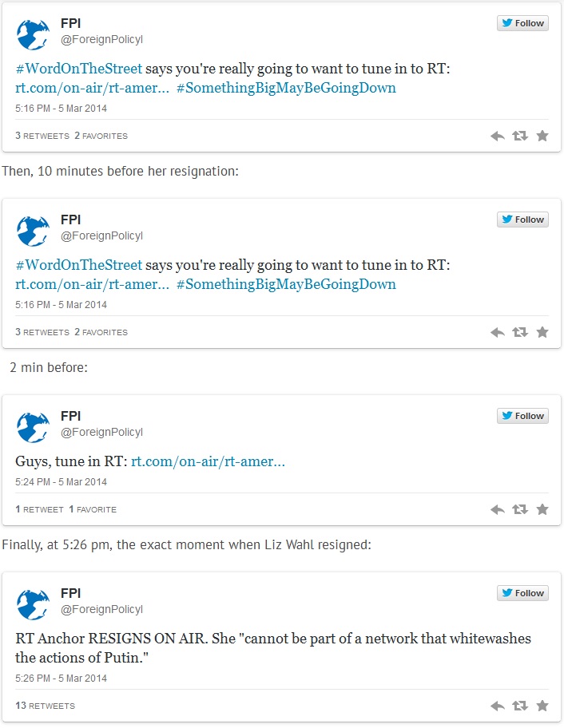This screenshot has height=728, width=564.
Task: Open @ForeignPolicyI handle on the 5:26 PM tweet
Action: point(101,609)
